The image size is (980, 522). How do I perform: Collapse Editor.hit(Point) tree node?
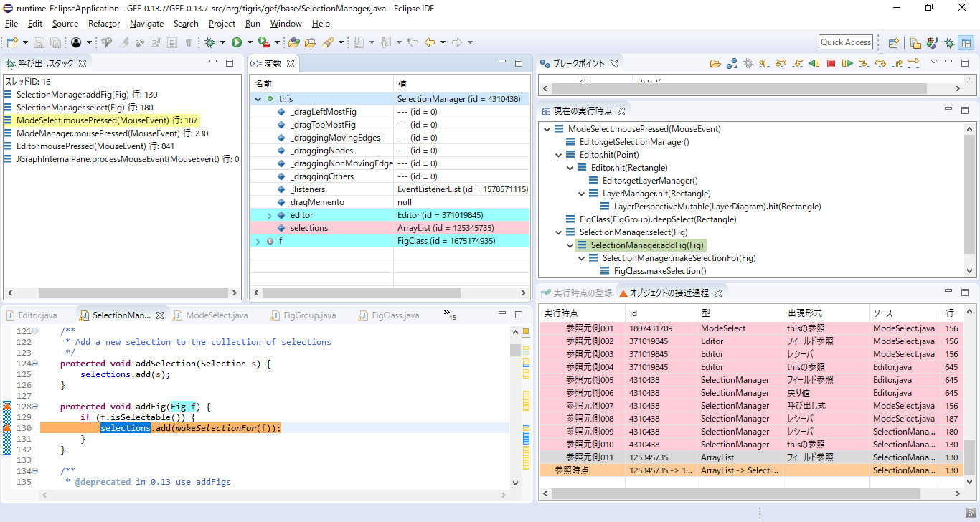point(559,155)
